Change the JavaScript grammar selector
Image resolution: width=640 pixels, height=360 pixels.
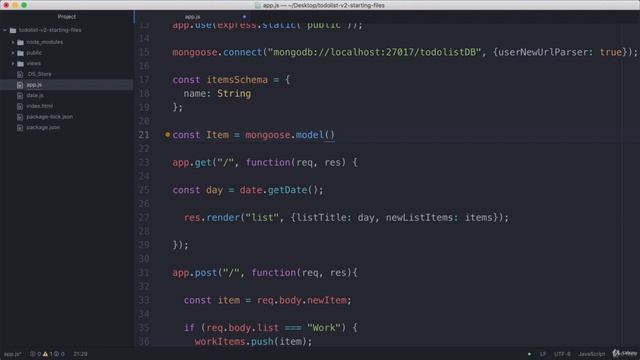[x=591, y=354]
